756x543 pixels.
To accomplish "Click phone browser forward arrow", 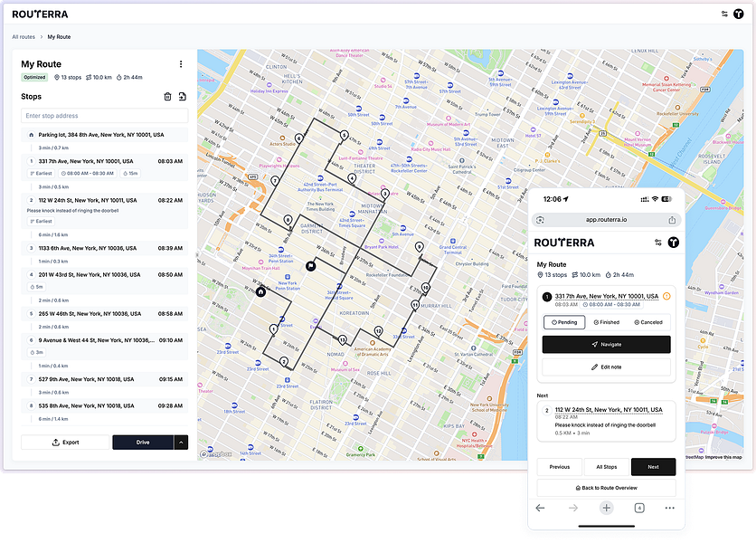I will point(572,508).
